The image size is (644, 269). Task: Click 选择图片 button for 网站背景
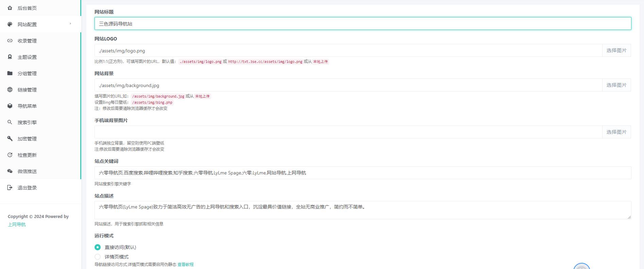coord(616,85)
